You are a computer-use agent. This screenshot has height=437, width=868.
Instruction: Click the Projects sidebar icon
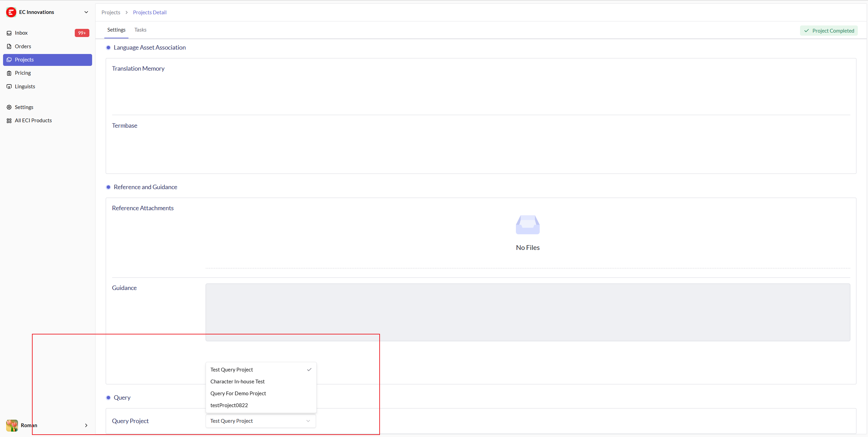pos(9,59)
